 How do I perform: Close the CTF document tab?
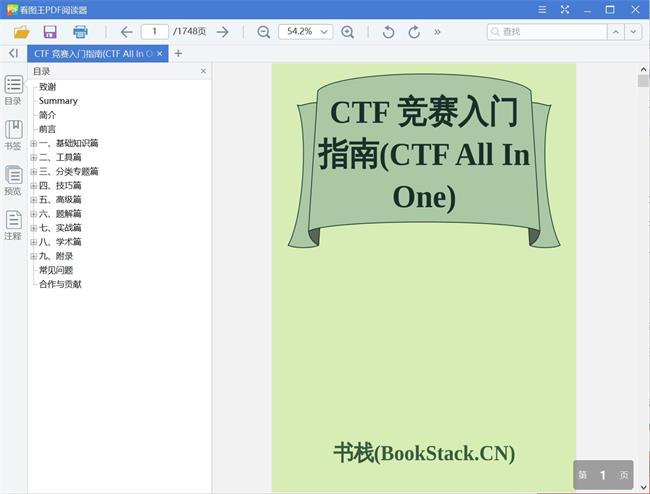point(160,54)
